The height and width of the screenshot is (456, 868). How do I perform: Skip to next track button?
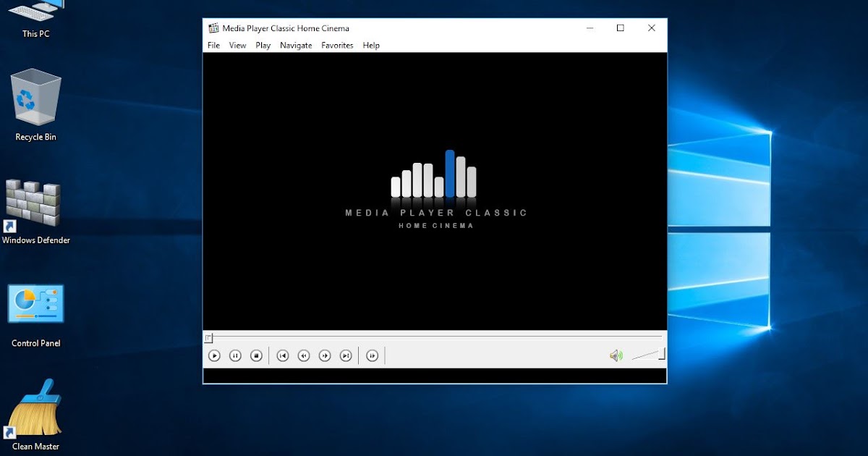click(x=346, y=355)
